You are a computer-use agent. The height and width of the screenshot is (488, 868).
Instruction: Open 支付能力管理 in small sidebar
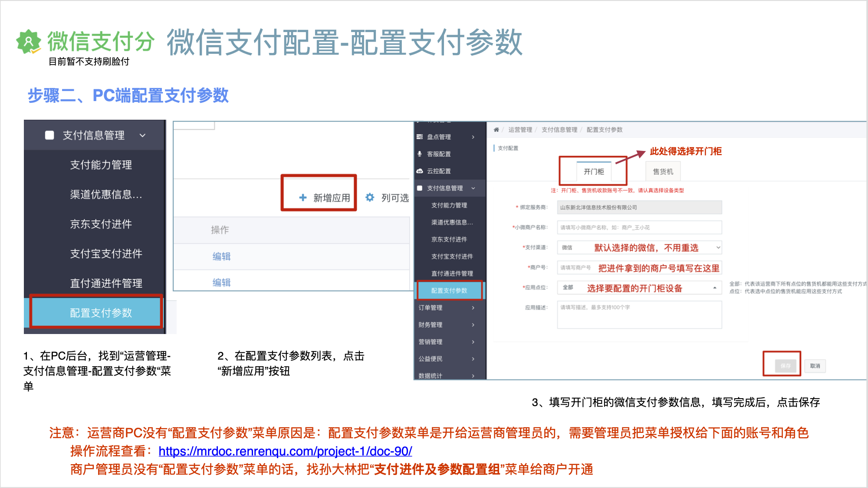[x=449, y=205]
